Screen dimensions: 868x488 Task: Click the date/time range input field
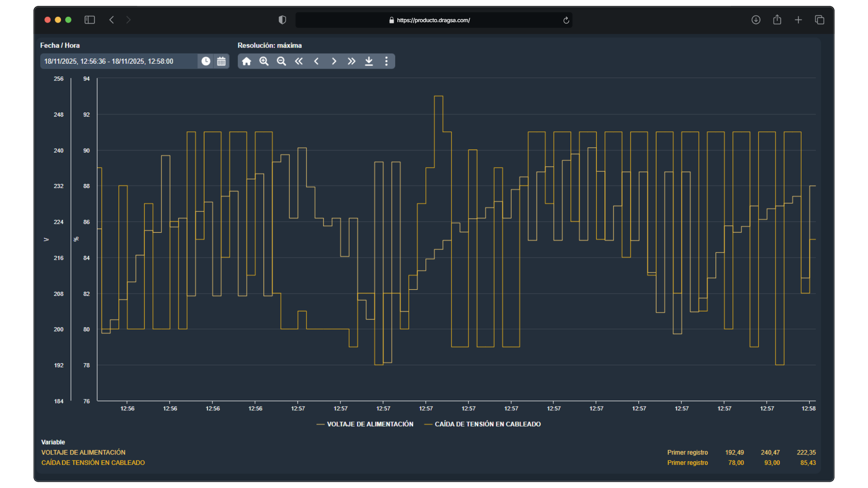(x=118, y=61)
